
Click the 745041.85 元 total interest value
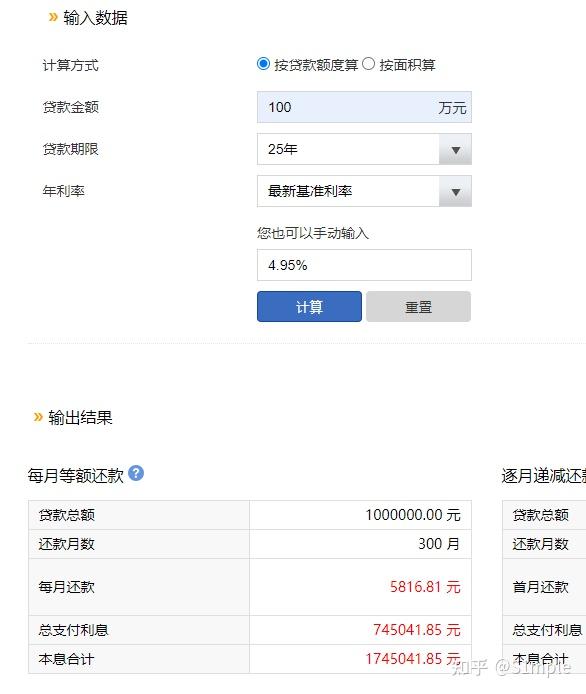click(x=416, y=629)
